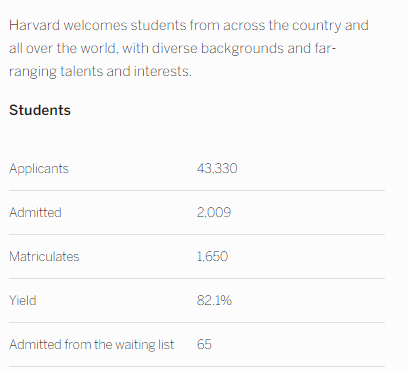Select Admitted from the waiting list label
Viewport: 408px width, 372px height.
(91, 345)
